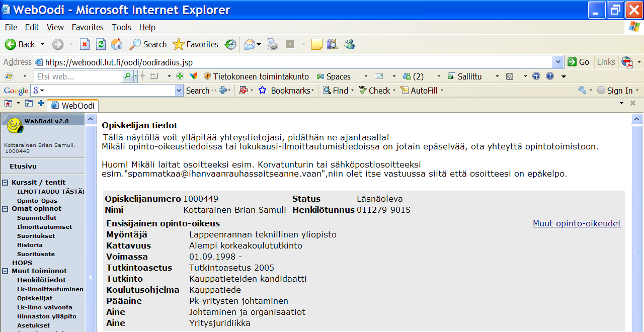Open the Google Bookmarks star menu
Screen dimensions: 644x332
pos(286,91)
